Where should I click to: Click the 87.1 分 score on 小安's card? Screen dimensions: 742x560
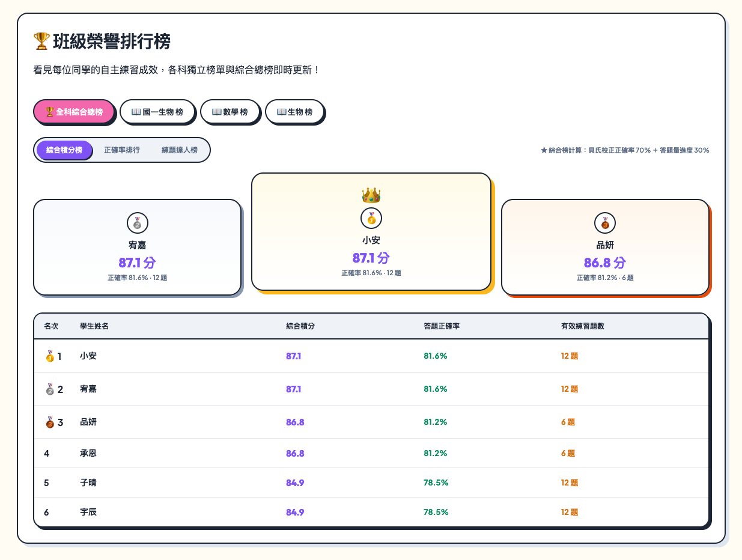point(371,258)
